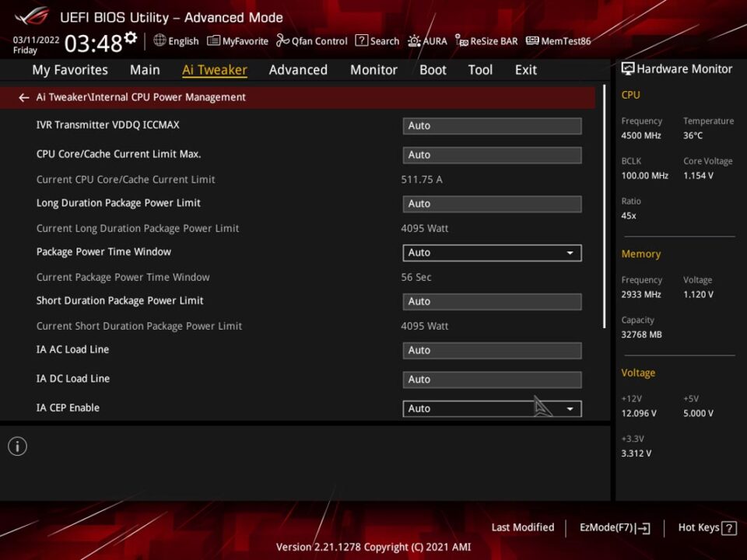Click Short Duration Package Power Limit field

[x=492, y=302]
